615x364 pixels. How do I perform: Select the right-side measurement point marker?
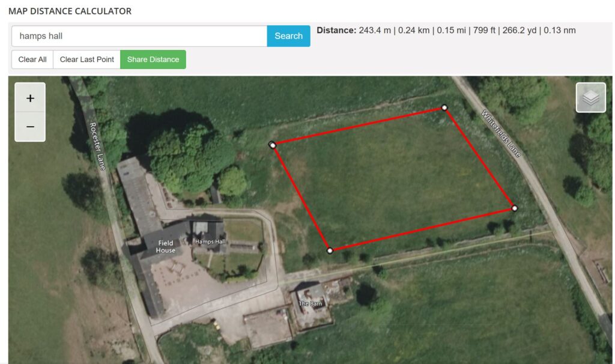click(x=515, y=208)
